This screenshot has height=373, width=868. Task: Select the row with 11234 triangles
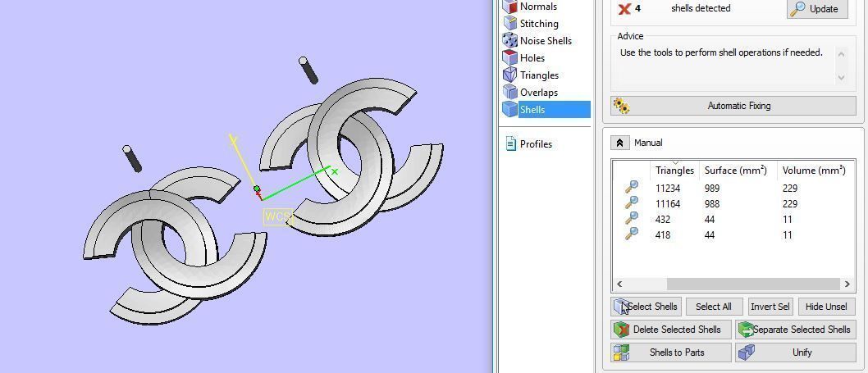coord(732,189)
